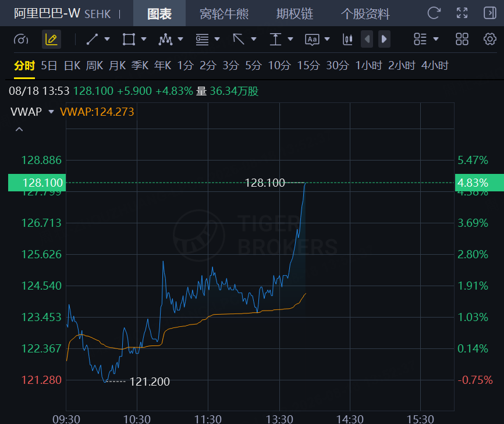Collapse the side panel with the arrow icon

(x=490, y=13)
